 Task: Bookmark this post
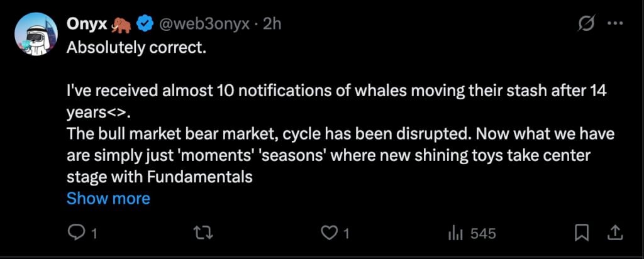coord(582,233)
